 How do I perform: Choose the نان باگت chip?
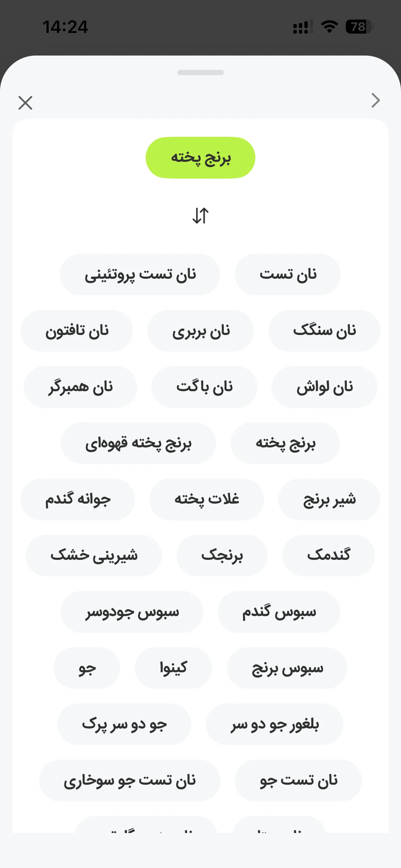(x=204, y=387)
